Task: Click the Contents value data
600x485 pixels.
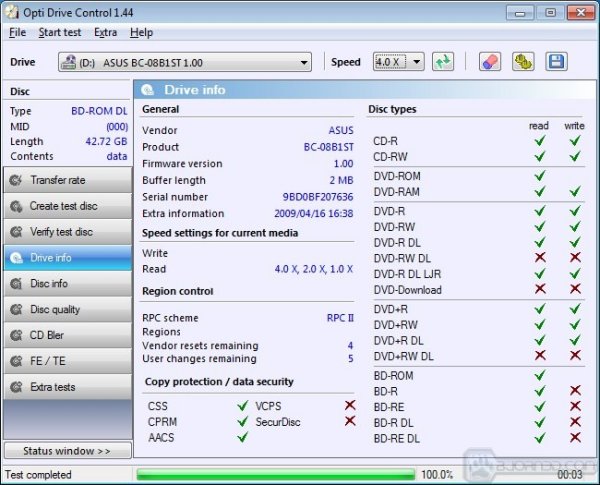Action: [x=117, y=156]
